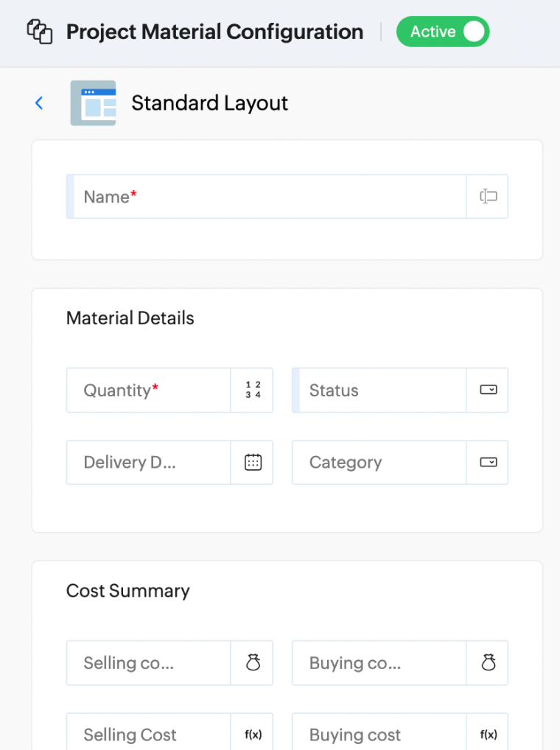The image size is (560, 750).
Task: Click the currency icon beside Selling cost
Action: click(x=253, y=662)
